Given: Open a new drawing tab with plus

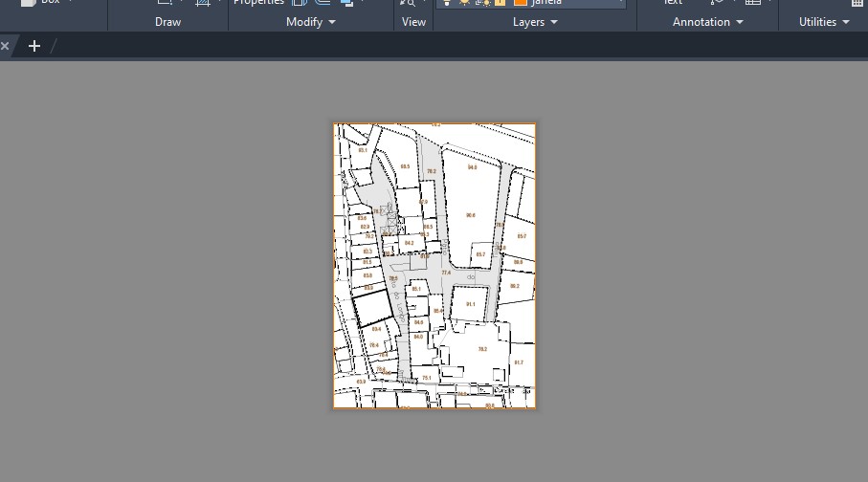Looking at the screenshot, I should coord(34,46).
